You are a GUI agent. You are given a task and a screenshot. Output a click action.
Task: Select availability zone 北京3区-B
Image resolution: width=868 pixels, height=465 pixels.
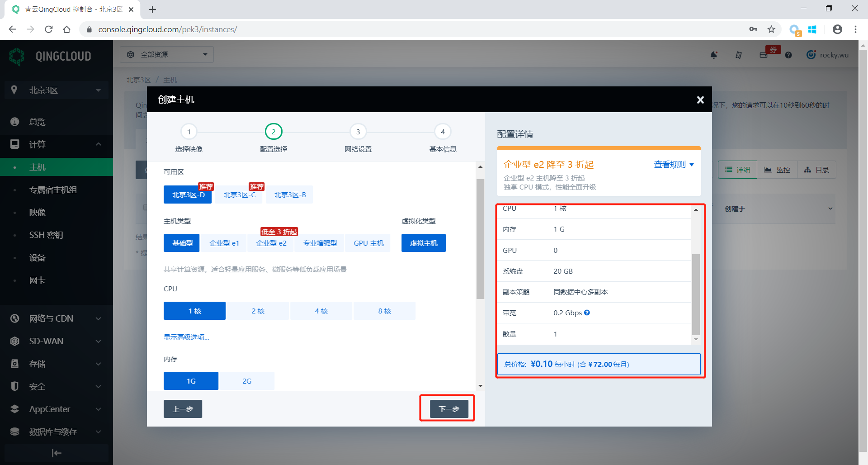point(290,195)
